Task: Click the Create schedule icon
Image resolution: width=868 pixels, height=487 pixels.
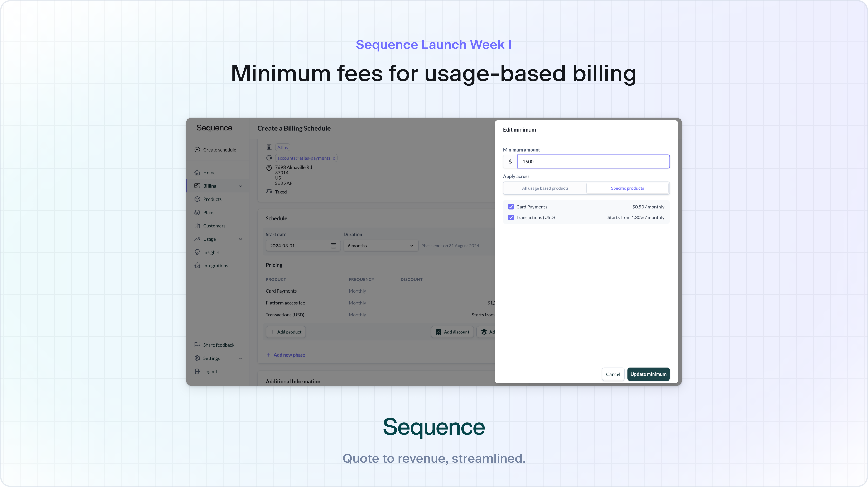Action: pos(197,150)
